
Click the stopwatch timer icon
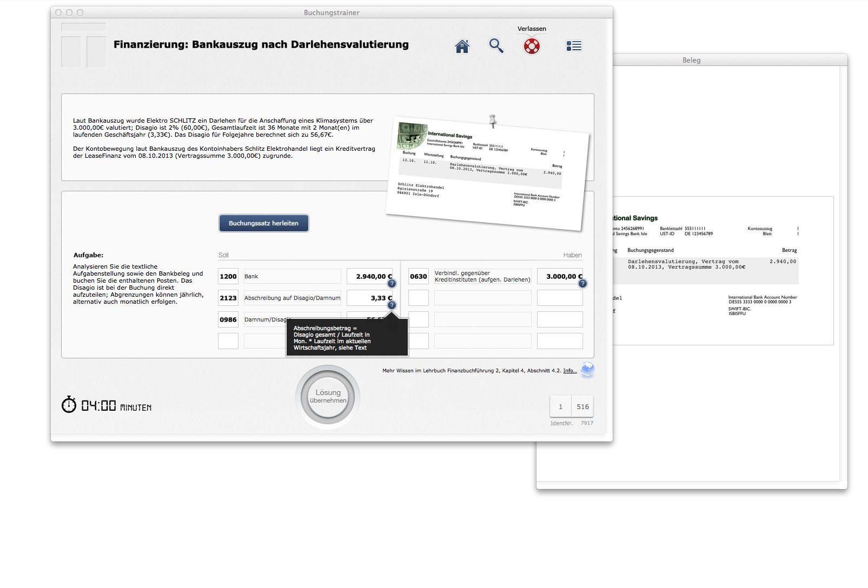(x=69, y=404)
